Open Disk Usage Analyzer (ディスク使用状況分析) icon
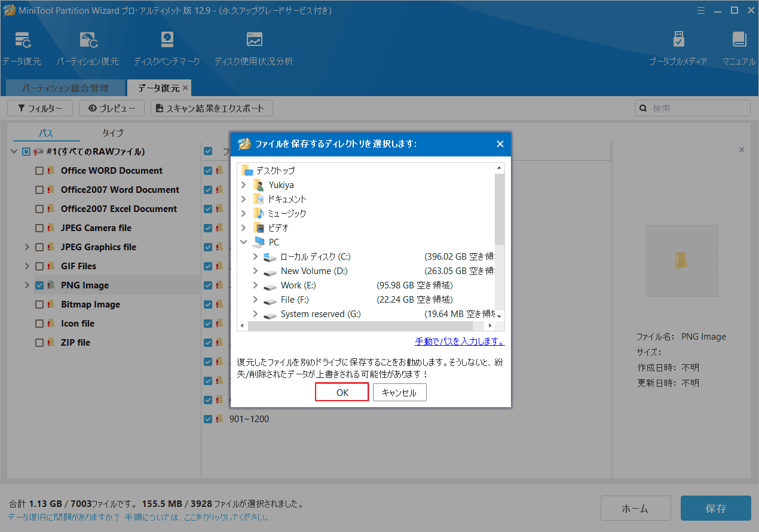759x532 pixels. click(x=254, y=40)
